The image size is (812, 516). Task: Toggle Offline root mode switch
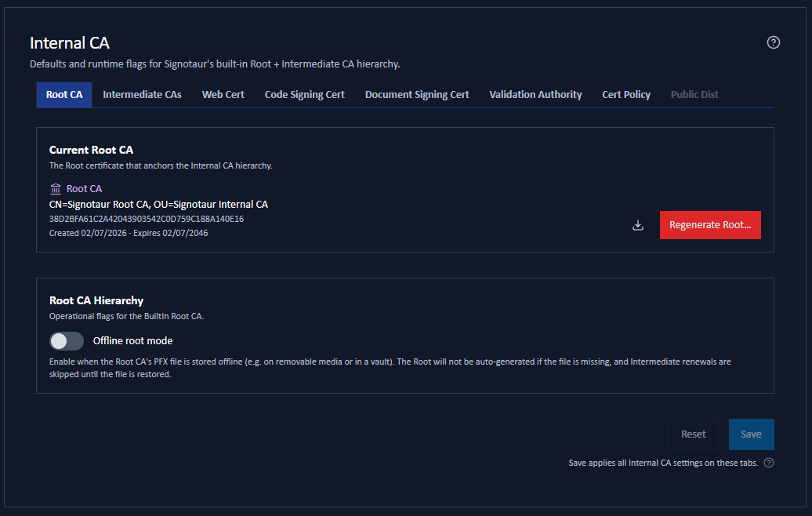click(67, 341)
